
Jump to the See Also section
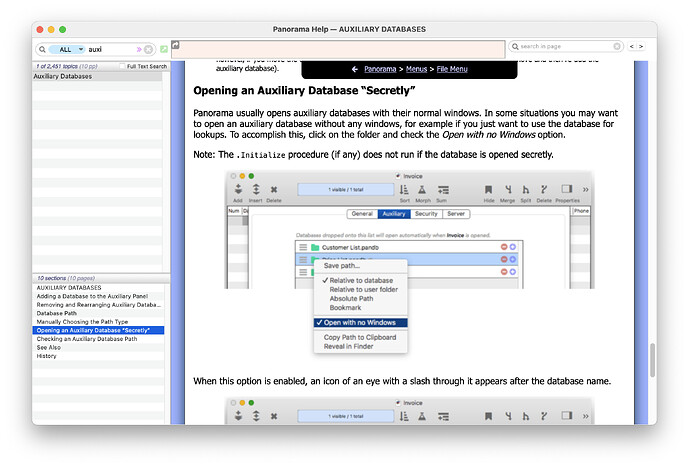point(49,347)
